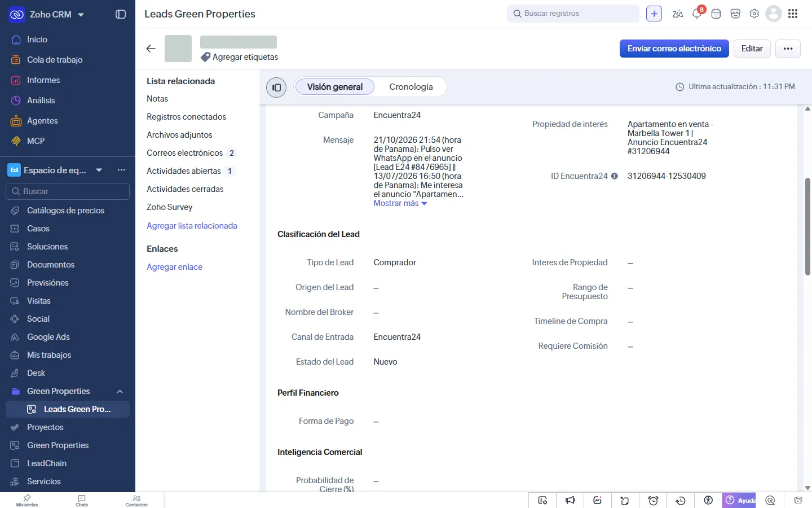Click the user profile avatar
This screenshot has width=812, height=508.
(774, 14)
